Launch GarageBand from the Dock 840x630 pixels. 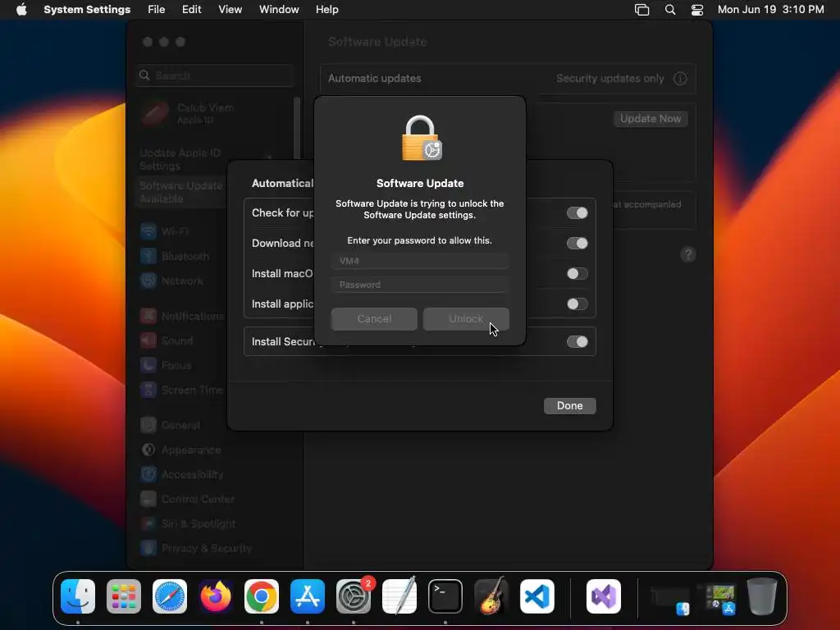(x=491, y=596)
